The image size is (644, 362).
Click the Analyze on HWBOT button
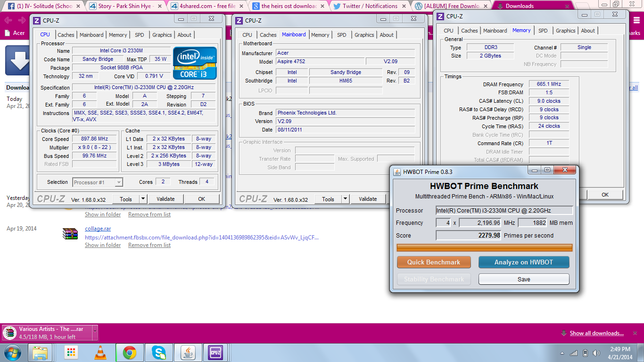[x=524, y=262]
